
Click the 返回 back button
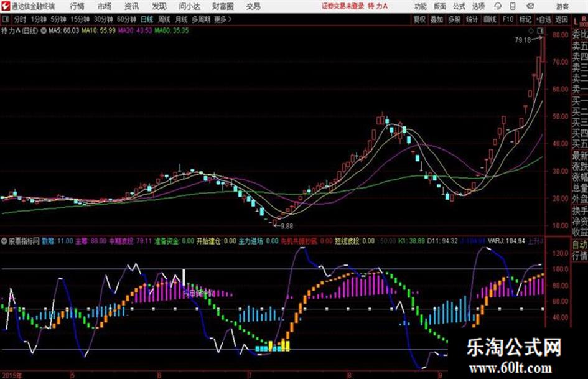coord(561,19)
